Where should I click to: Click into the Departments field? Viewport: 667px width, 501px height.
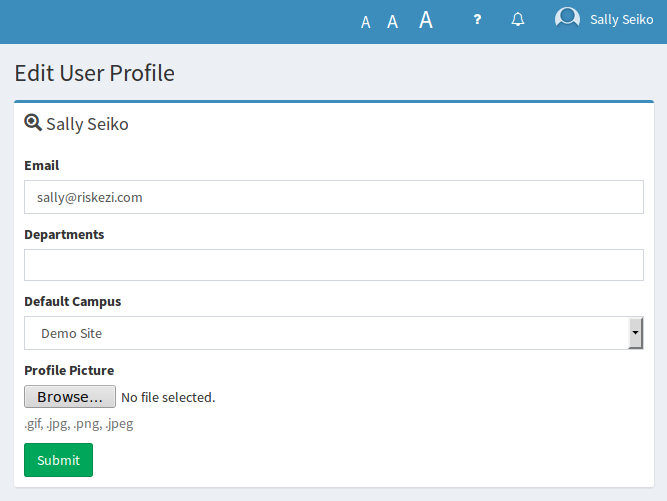click(334, 265)
